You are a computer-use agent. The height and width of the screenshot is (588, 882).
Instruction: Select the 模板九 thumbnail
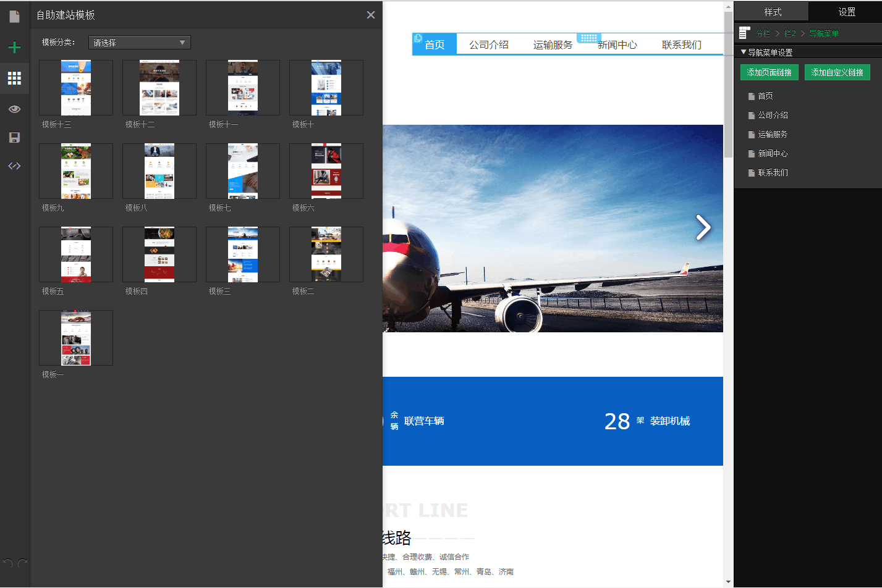(x=76, y=171)
